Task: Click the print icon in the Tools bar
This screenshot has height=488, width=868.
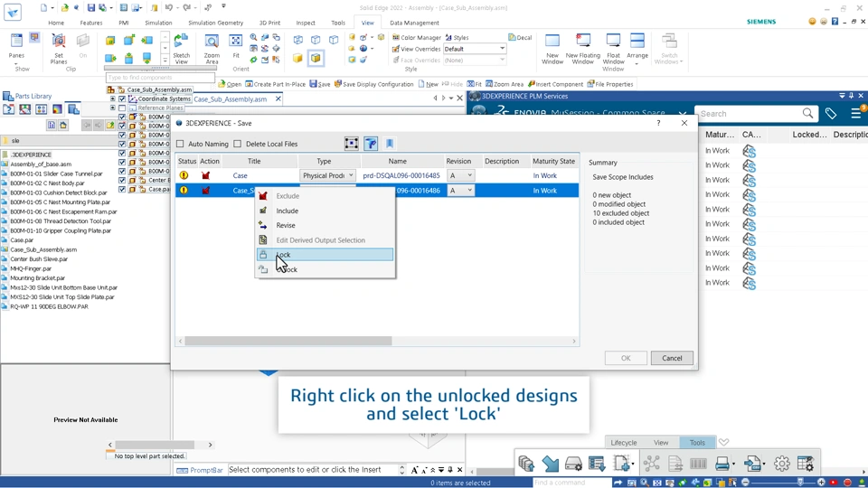Action: coord(722,463)
